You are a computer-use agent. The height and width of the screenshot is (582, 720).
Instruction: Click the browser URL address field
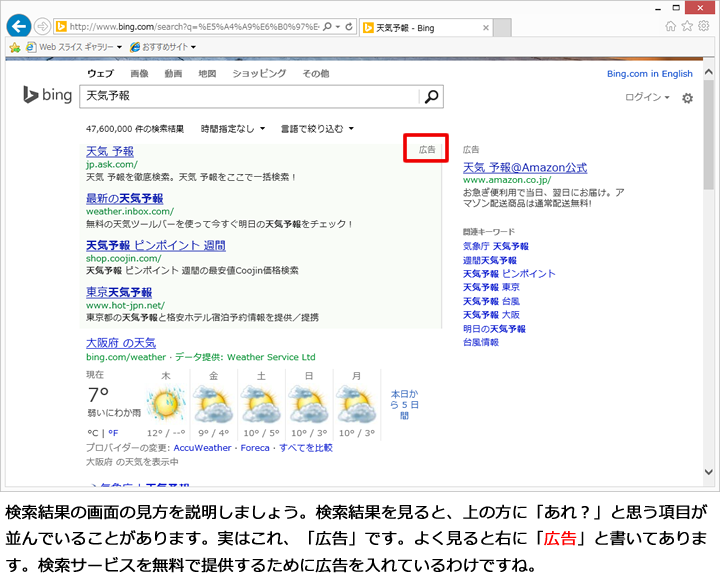(194, 27)
